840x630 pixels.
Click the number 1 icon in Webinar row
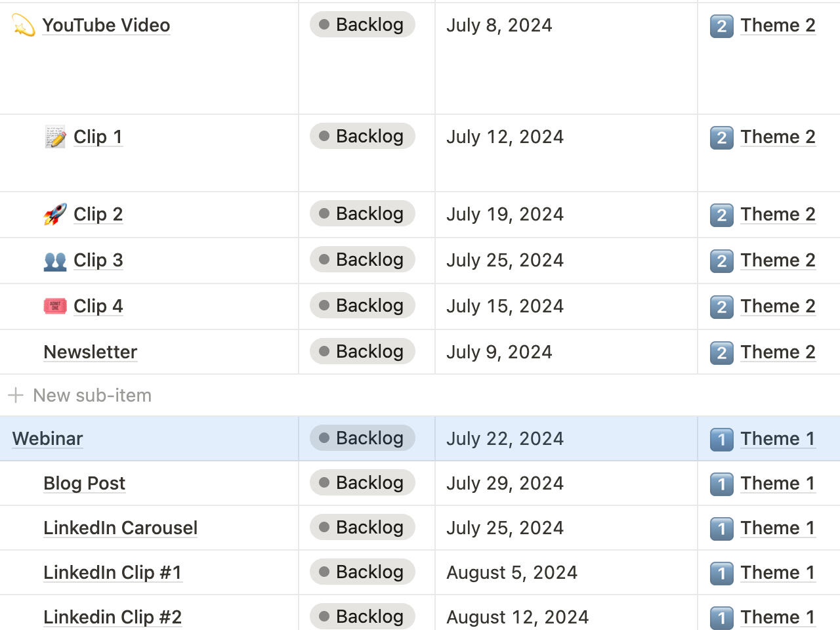coord(721,440)
